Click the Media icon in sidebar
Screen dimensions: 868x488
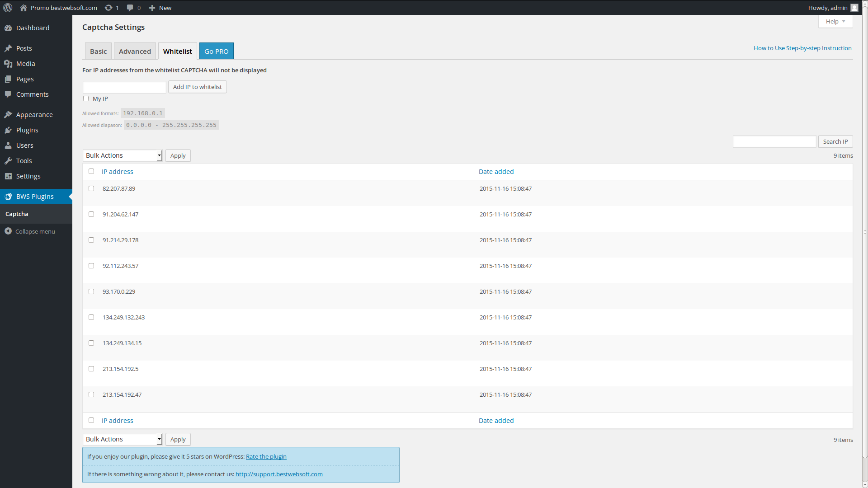point(8,64)
